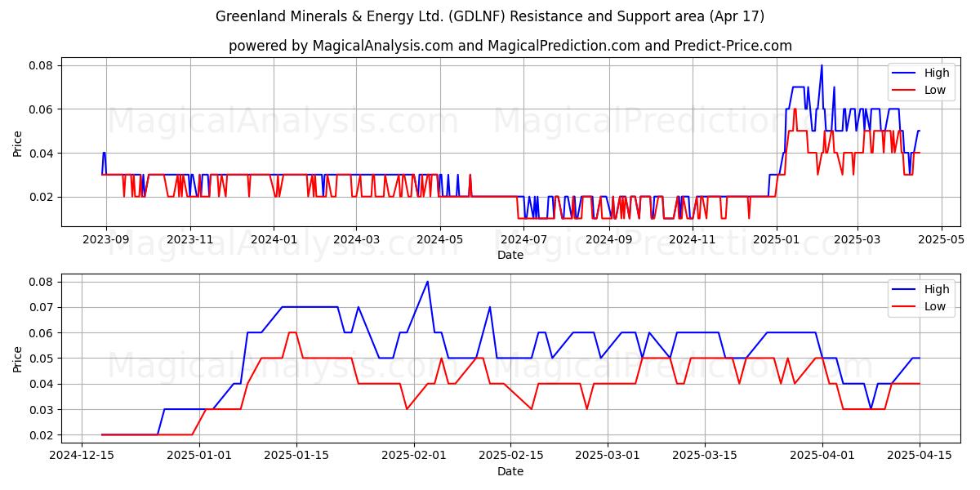This screenshot has width=980, height=490.
Task: Click the 0.08 High peak in bottom chart
Action: (x=427, y=282)
